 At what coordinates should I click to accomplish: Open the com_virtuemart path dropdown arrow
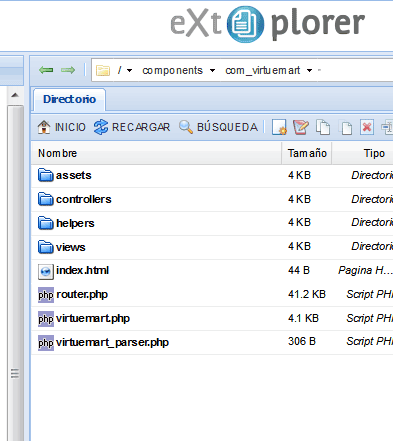tap(309, 70)
